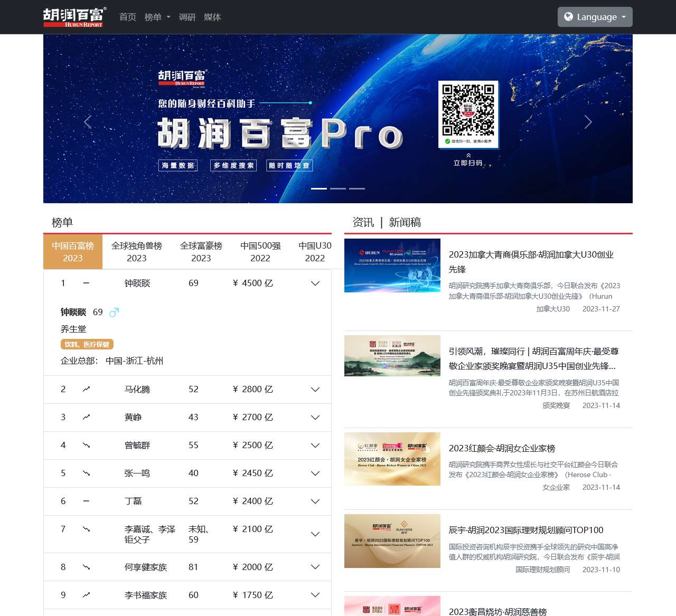The height and width of the screenshot is (616, 676).
Task: Expand the 何享健家族 row chevron
Action: [x=315, y=567]
